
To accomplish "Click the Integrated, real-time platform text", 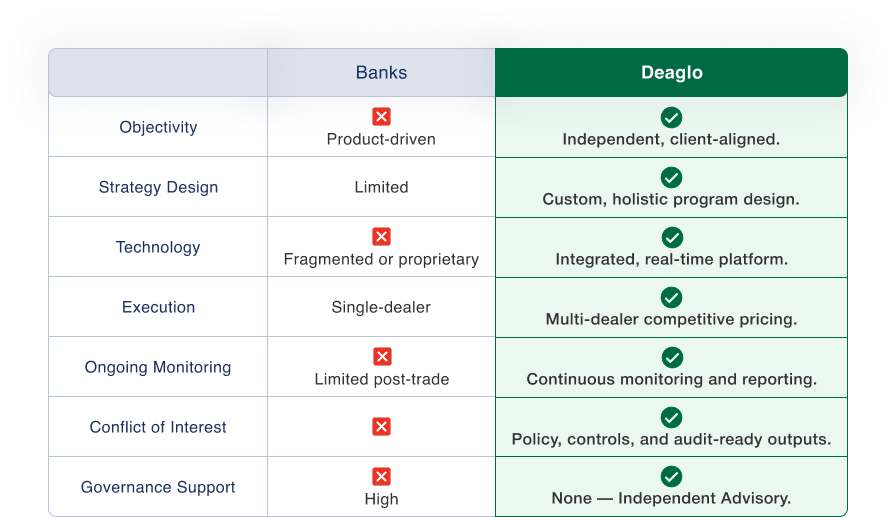I will coord(671,259).
